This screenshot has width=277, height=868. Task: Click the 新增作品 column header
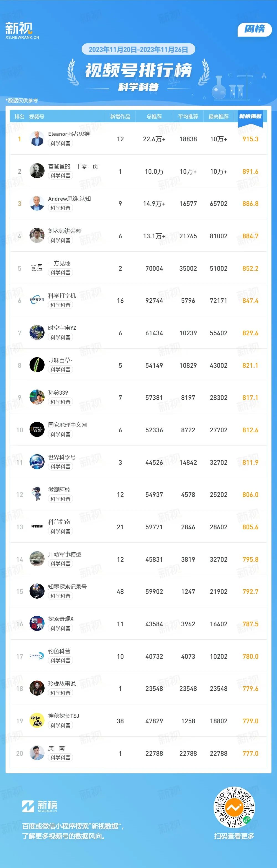pos(120,117)
